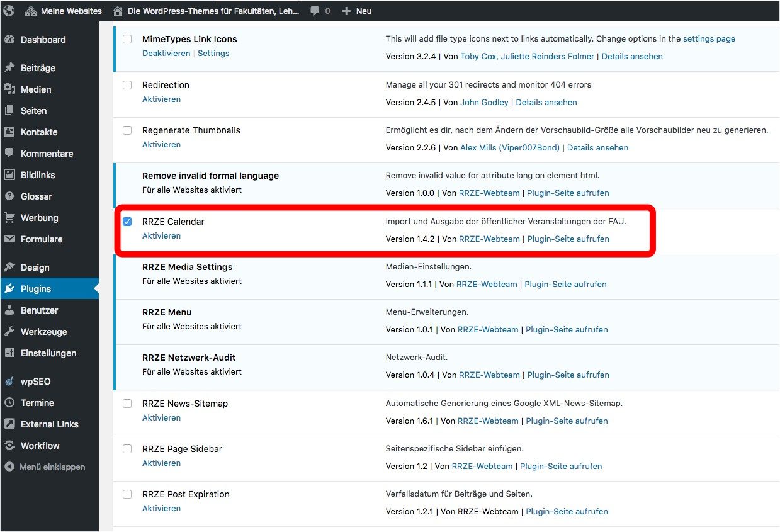Image resolution: width=780 pixels, height=532 pixels.
Task: Open the Einstellungen menu item
Action: 48,353
